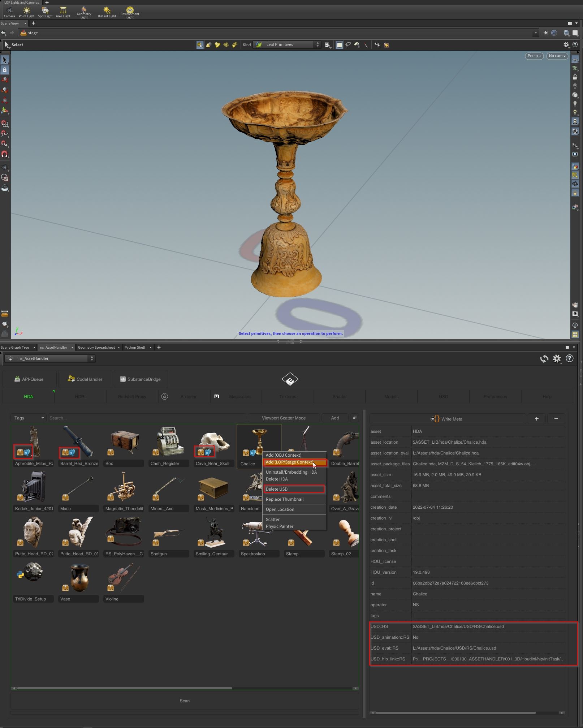
Task: Click the Distant Light shelf icon
Action: coord(107,12)
